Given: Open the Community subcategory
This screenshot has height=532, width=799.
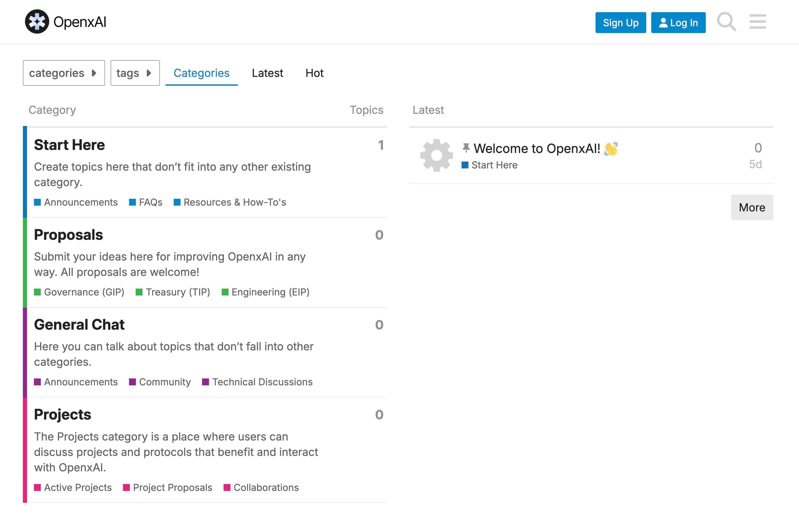Looking at the screenshot, I should click(160, 382).
